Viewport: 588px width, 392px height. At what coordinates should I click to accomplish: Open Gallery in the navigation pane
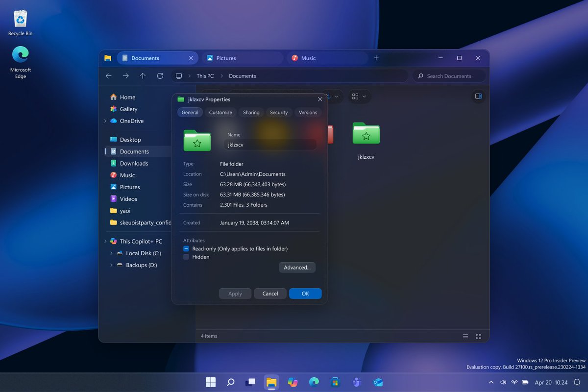pyautogui.click(x=128, y=109)
